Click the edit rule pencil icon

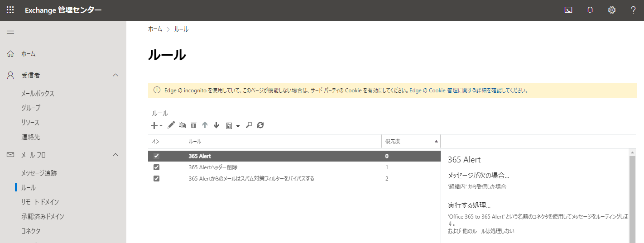click(171, 125)
